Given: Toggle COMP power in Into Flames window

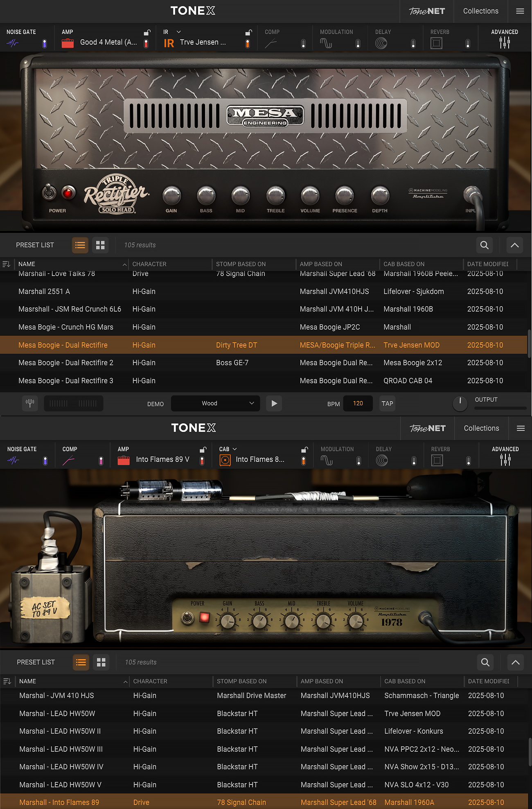Looking at the screenshot, I should click(x=101, y=461).
